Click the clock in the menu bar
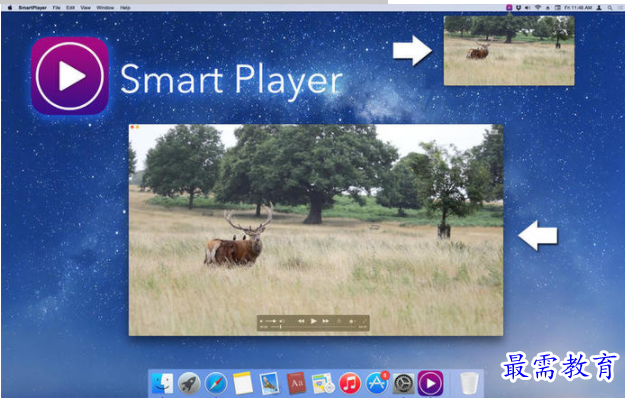This screenshot has height=398, width=625. click(578, 8)
